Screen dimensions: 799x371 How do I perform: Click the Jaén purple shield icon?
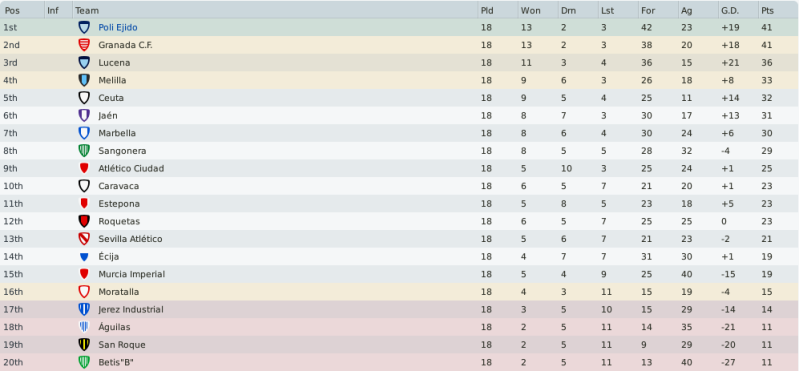84,116
